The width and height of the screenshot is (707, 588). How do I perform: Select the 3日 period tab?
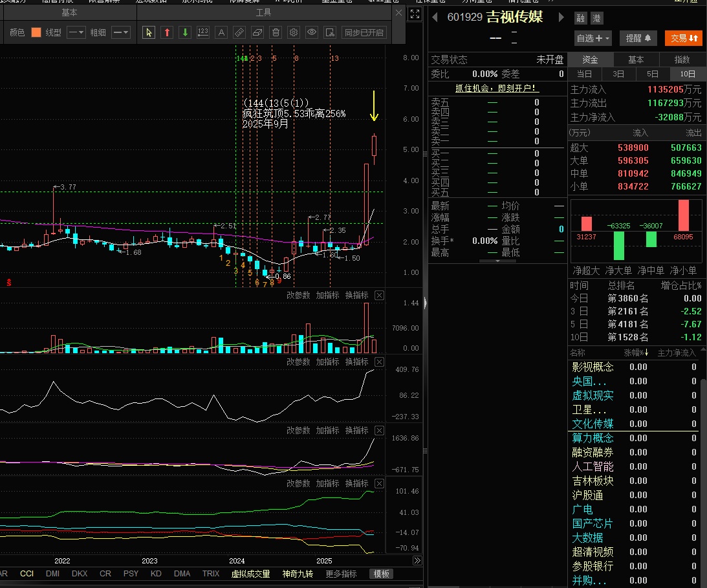point(618,74)
